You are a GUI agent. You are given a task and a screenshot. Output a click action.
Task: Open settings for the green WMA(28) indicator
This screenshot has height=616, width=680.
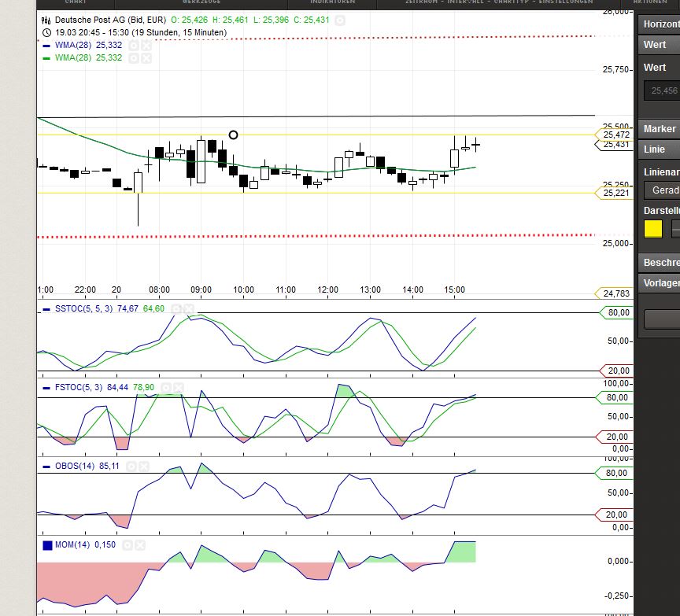[134, 57]
